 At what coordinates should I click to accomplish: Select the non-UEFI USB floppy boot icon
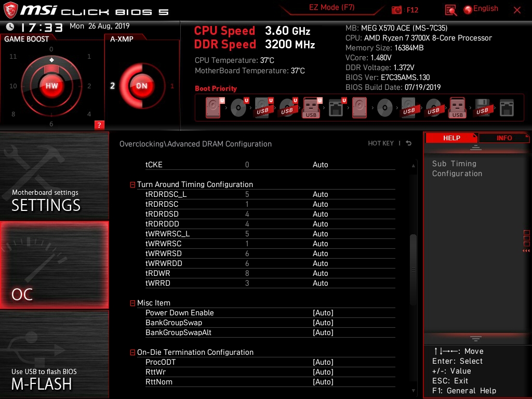click(482, 108)
